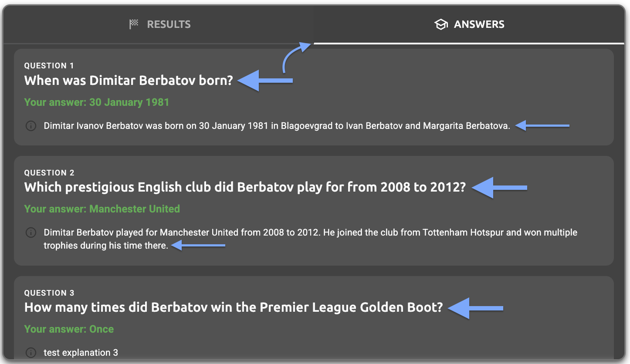
Task: Click the checkered flag icon in Results tab
Action: pyautogui.click(x=134, y=24)
